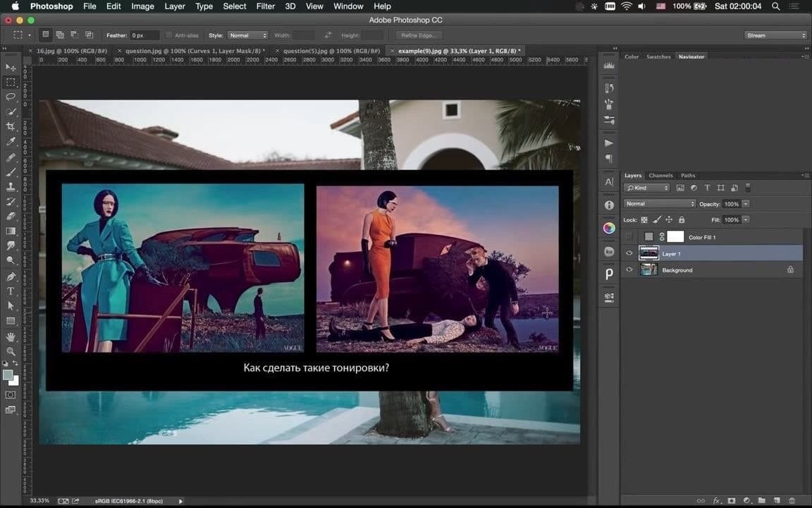The width and height of the screenshot is (812, 508).
Task: Open the Character panel icon
Action: pyautogui.click(x=609, y=182)
